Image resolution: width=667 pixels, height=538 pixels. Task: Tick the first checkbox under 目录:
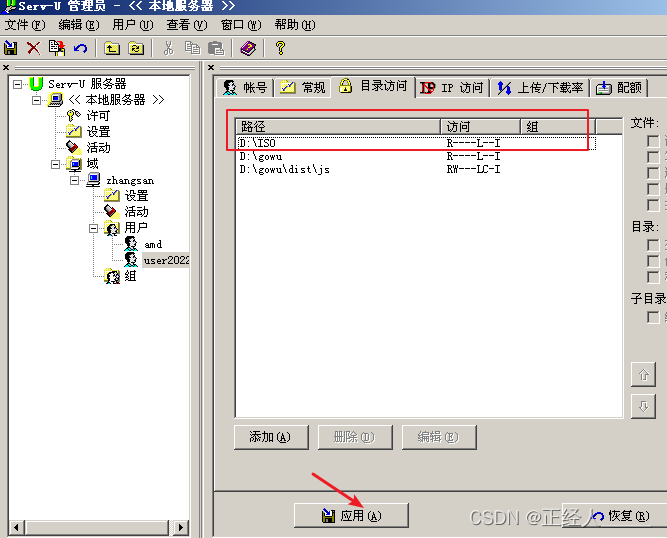pyautogui.click(x=653, y=245)
